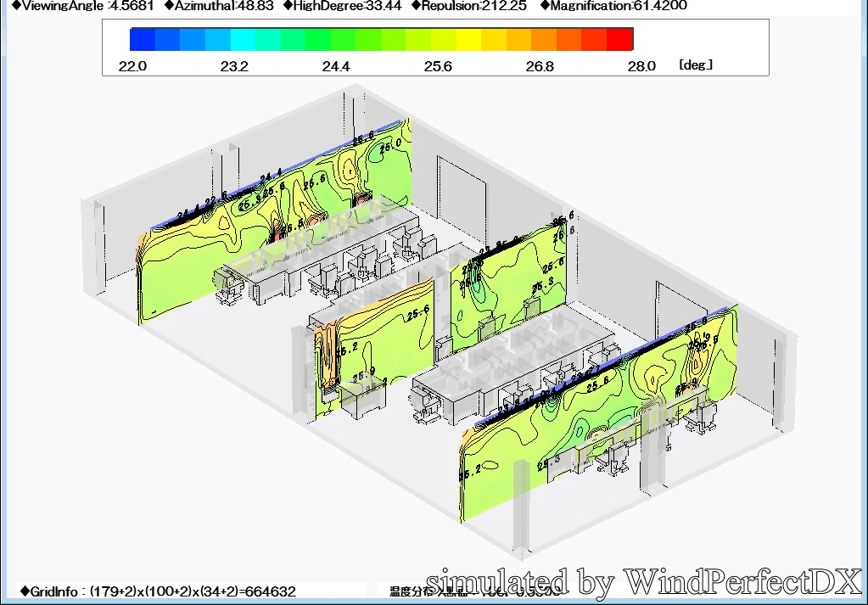
Task: Click the 25.6 legend scale label
Action: coord(438,66)
